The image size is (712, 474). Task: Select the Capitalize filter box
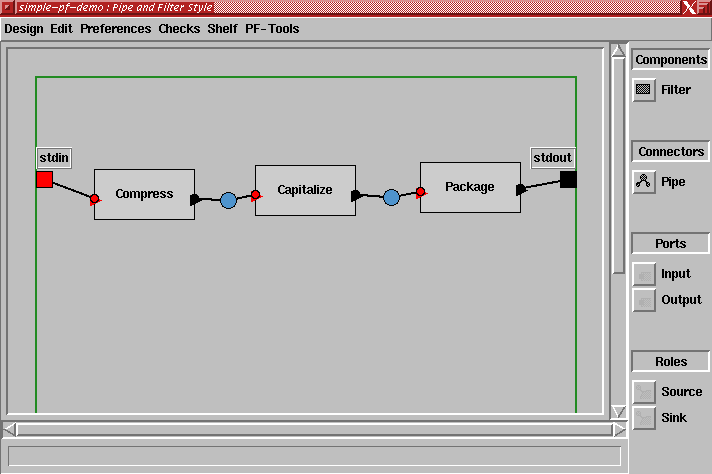coord(305,190)
